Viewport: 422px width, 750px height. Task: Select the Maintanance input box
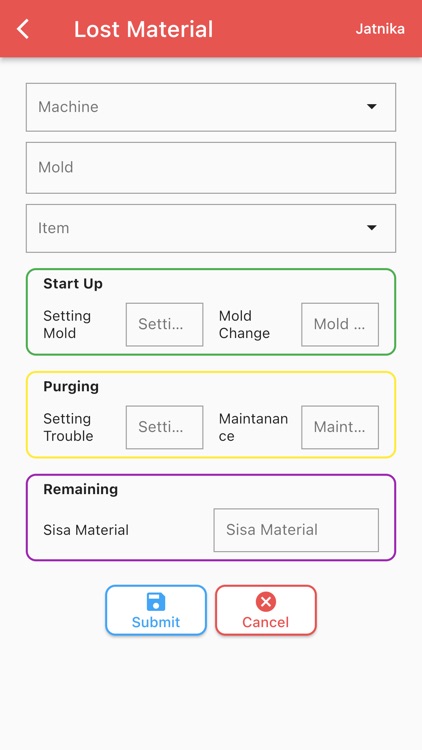coord(340,427)
